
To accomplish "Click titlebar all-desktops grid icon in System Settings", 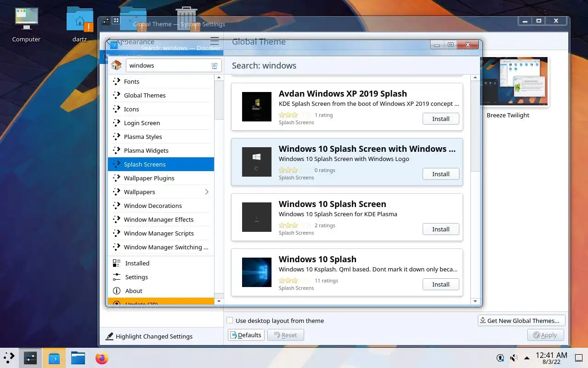I will tap(116, 21).
